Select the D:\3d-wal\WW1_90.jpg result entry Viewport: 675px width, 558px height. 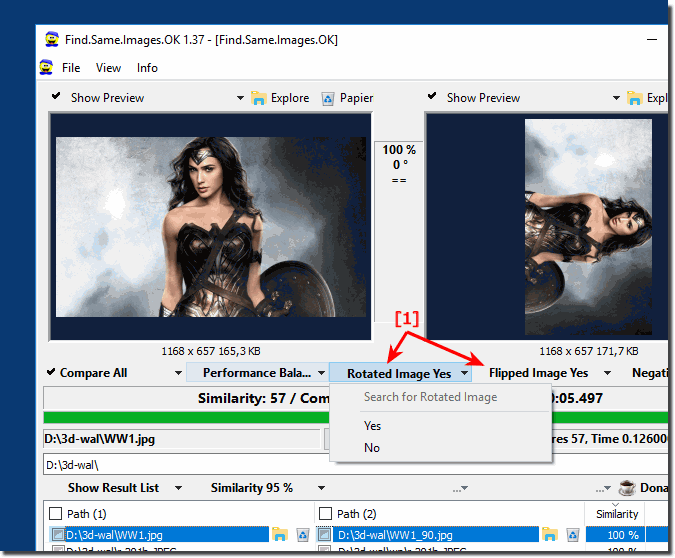click(436, 535)
